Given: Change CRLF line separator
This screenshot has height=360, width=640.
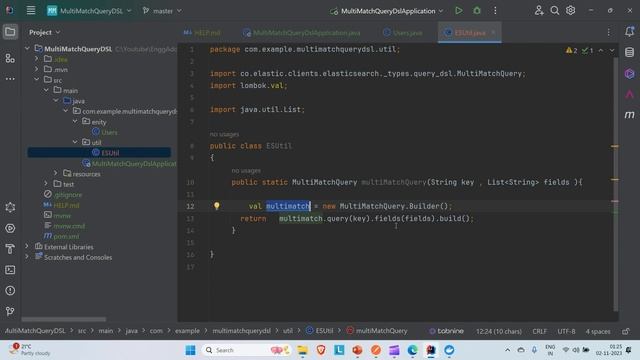Looking at the screenshot, I should pos(539,331).
